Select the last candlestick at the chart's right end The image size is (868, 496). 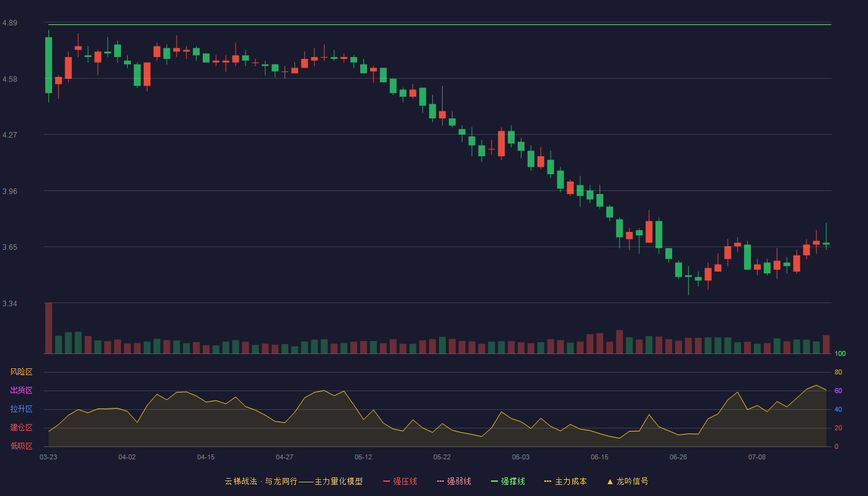pyautogui.click(x=826, y=243)
